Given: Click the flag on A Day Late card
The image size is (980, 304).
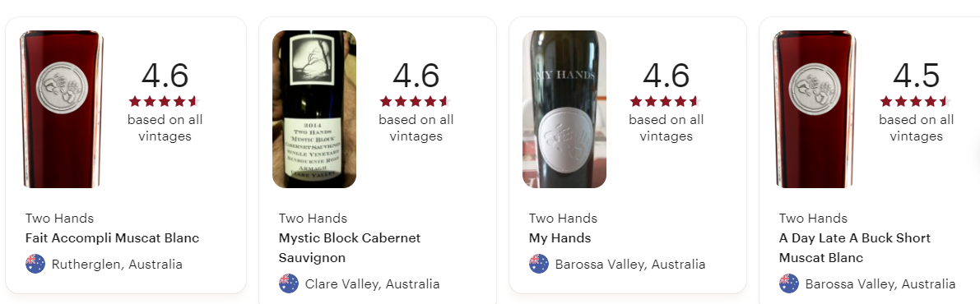Looking at the screenshot, I should click(789, 283).
